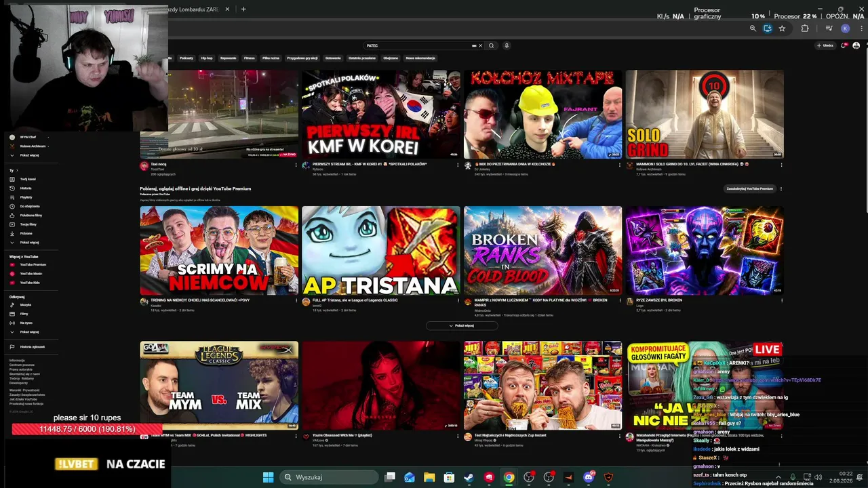
Task: Play the SCRIMY NA NIEMCÓW video thumbnail
Action: coord(219,251)
